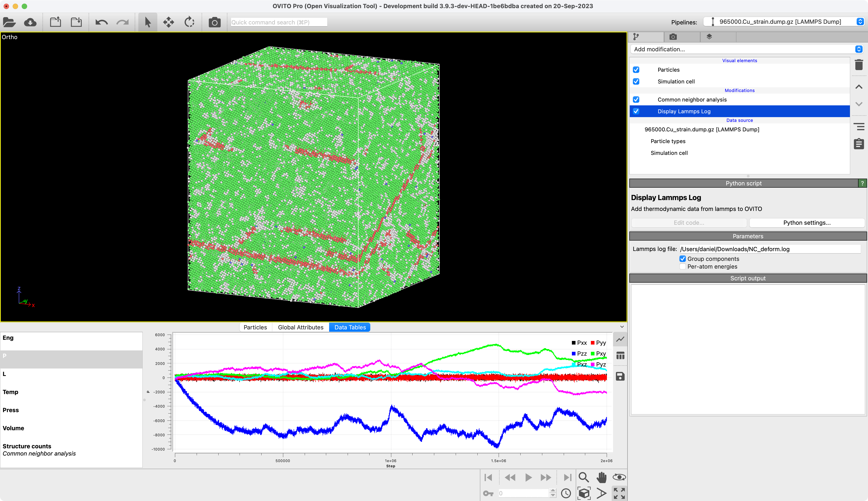The height and width of the screenshot is (501, 868).
Task: Open the render active viewport camera icon
Action: (214, 22)
